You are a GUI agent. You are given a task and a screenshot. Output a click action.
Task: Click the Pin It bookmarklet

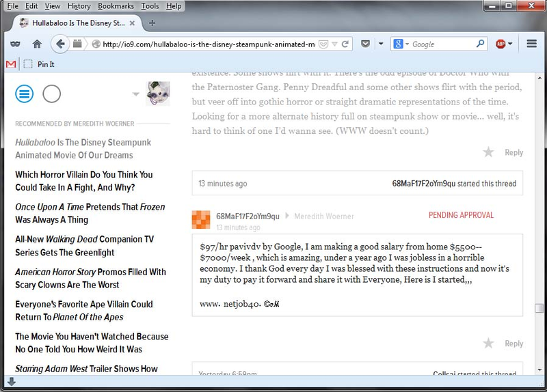pos(39,64)
